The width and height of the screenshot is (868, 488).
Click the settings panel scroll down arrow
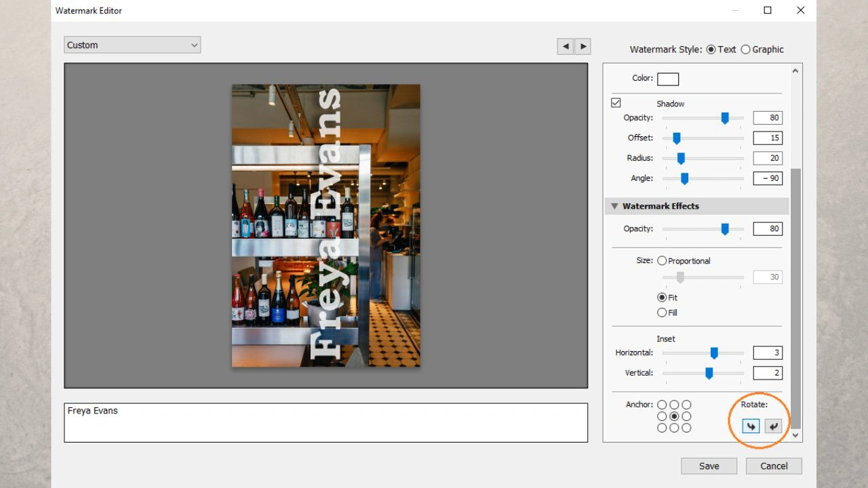click(x=796, y=435)
